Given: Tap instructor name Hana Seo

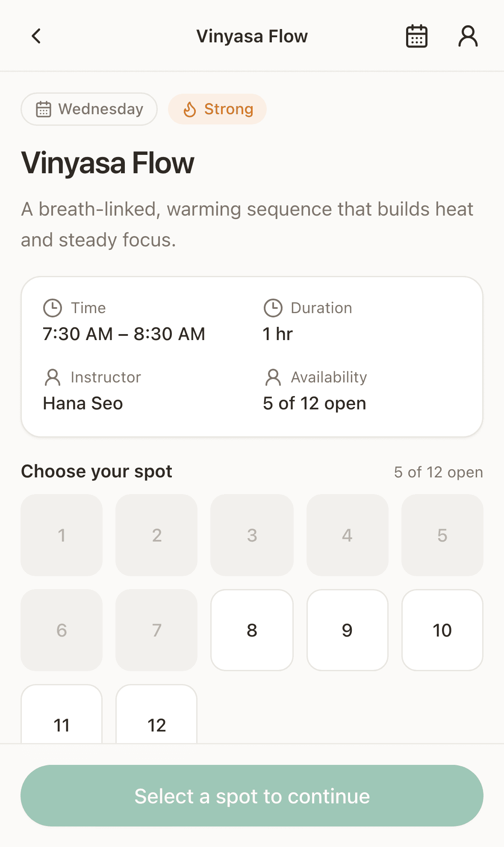Looking at the screenshot, I should coord(83,403).
